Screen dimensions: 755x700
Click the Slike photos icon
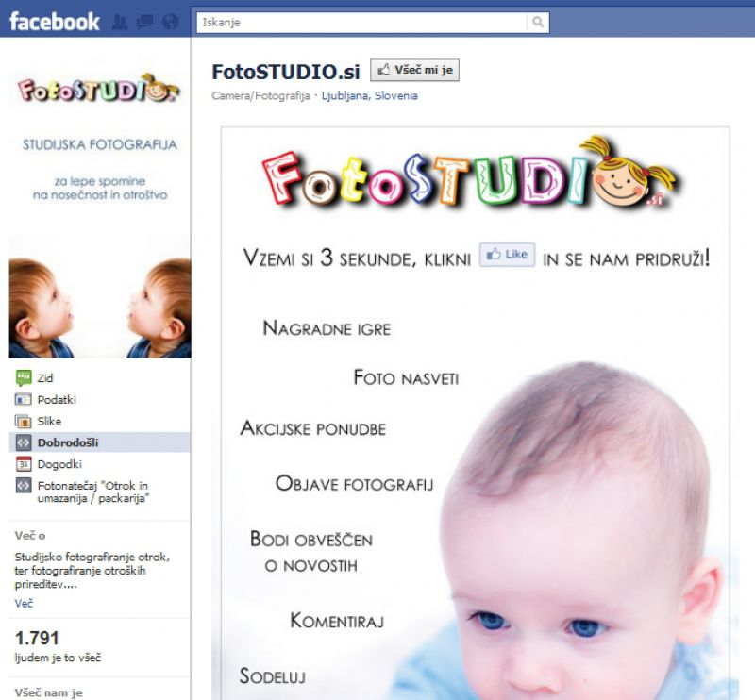[24, 422]
